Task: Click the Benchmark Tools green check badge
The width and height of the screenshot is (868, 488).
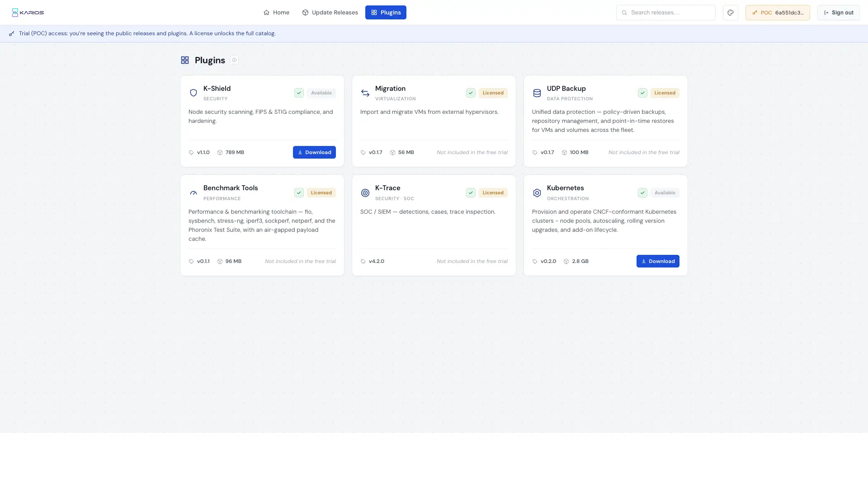Action: click(x=299, y=193)
